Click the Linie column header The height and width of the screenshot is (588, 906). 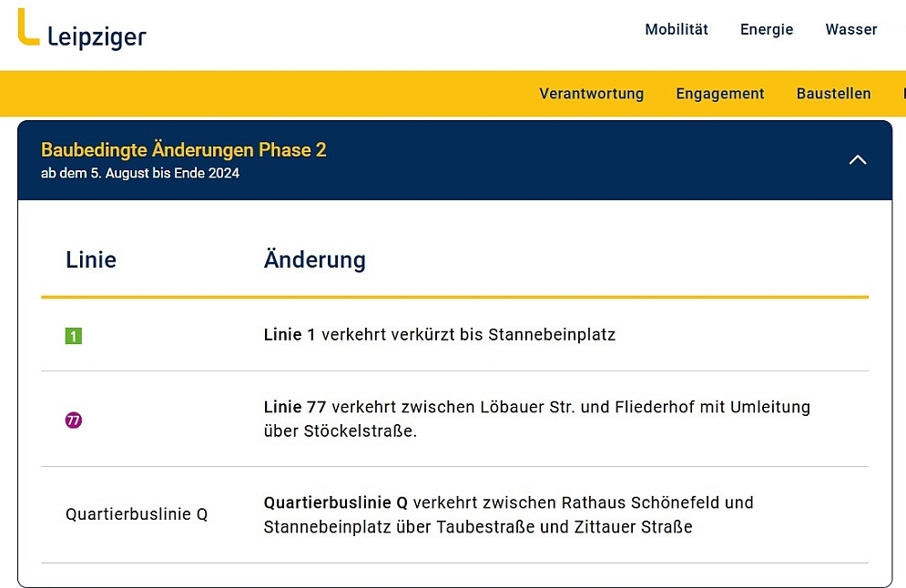click(x=91, y=259)
